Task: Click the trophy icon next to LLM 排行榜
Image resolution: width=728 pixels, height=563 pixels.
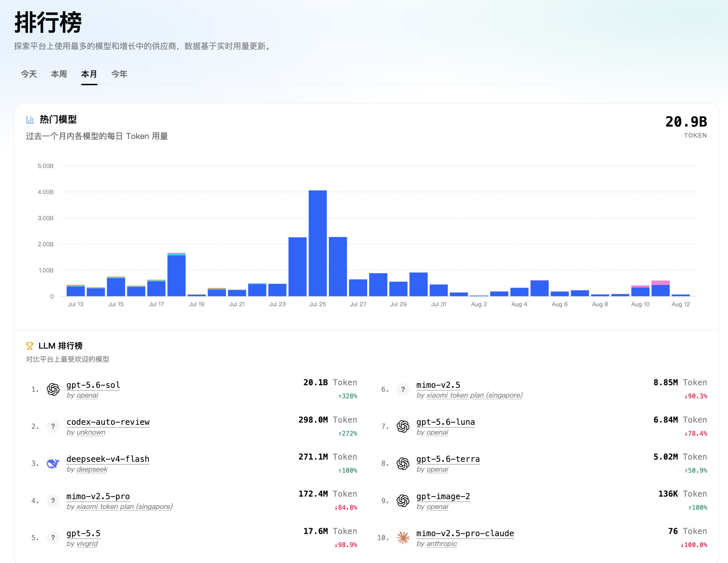Action: click(30, 346)
